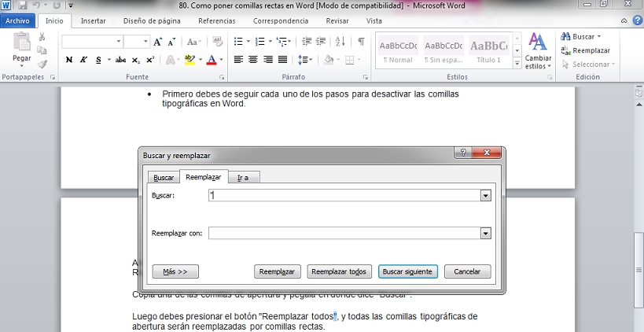Switch to the Ir a dialog tab
This screenshot has height=332, width=644.
[243, 178]
